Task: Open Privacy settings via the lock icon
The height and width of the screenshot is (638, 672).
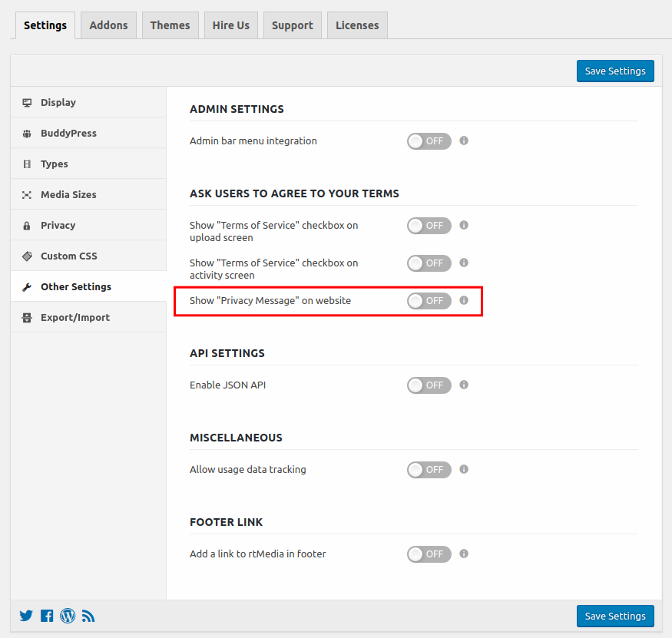Action: point(28,224)
